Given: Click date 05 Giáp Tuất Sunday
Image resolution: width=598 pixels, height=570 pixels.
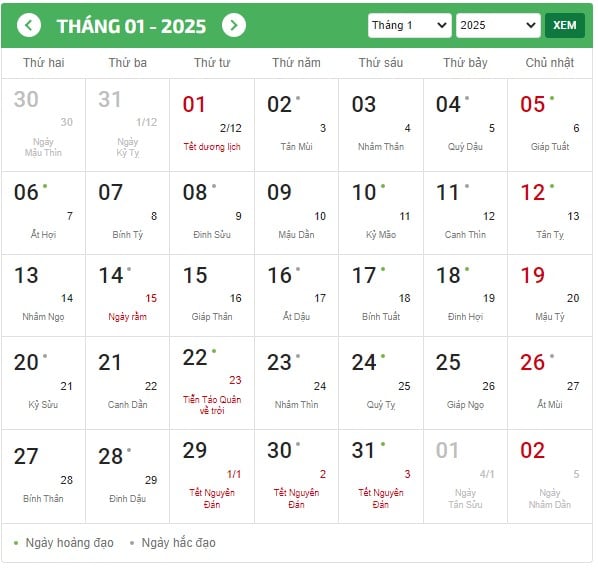Looking at the screenshot, I should (550, 125).
